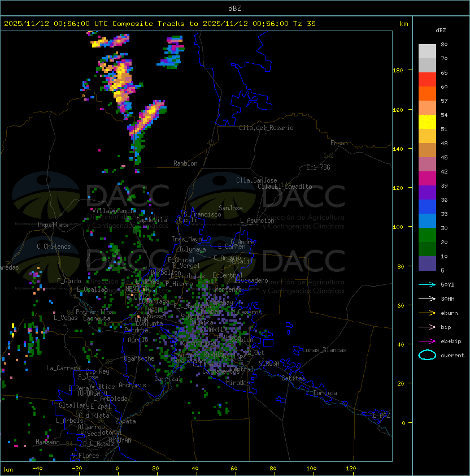Screen dimensions: 470x476
Task: Click the 'dBZ' legend heading
Action: coord(441,31)
